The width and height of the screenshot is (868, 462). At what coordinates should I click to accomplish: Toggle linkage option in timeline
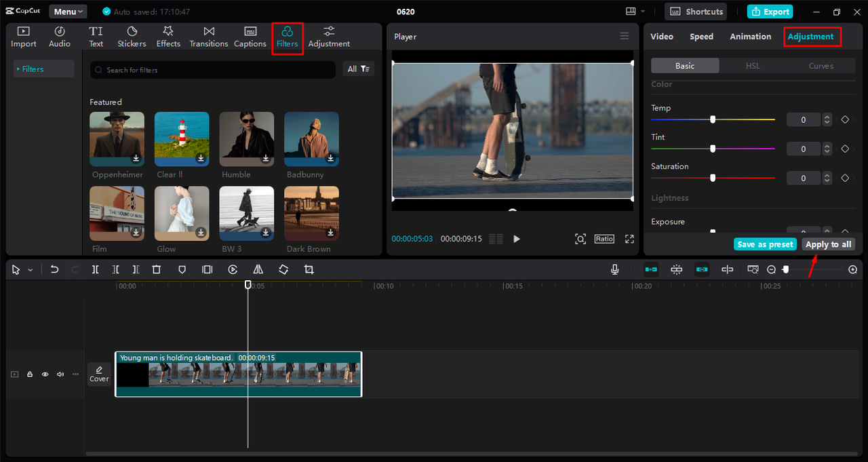coord(702,269)
